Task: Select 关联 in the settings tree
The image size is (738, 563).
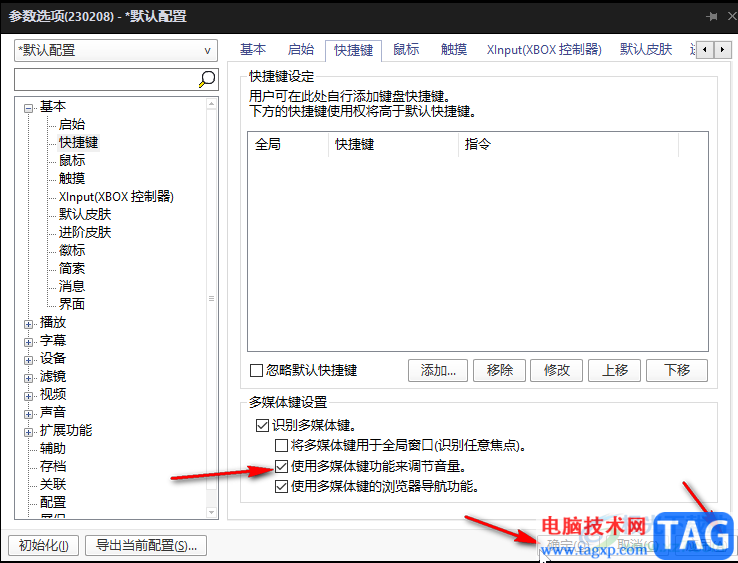Action: [53, 484]
